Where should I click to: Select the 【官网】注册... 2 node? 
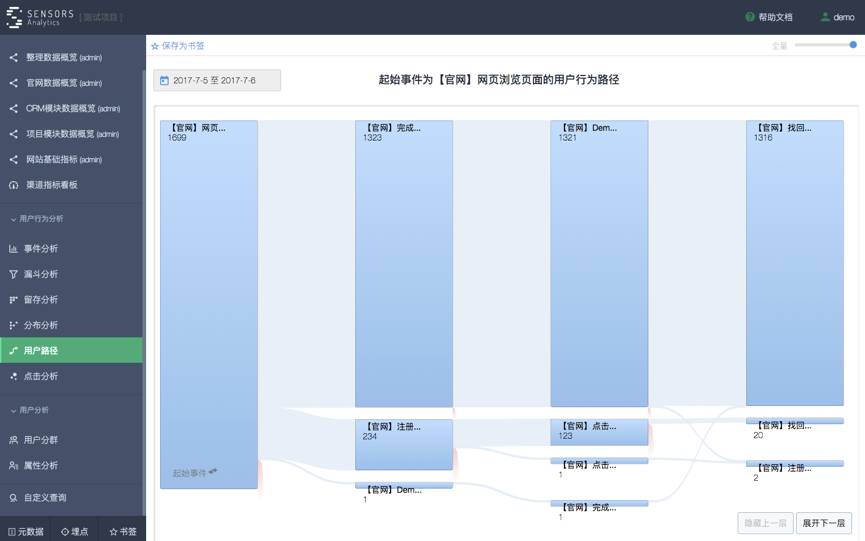click(x=795, y=463)
